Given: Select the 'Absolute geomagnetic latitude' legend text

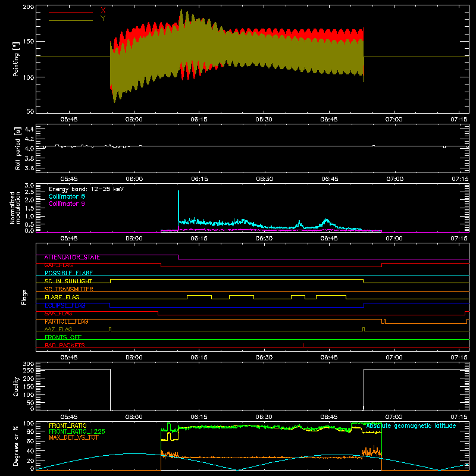Looking at the screenshot, I should (411, 425).
